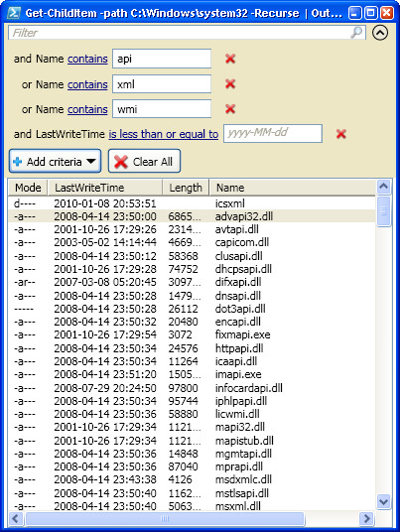The image size is (400, 532).
Task: Open the Add criteria dropdown
Action: 55,162
